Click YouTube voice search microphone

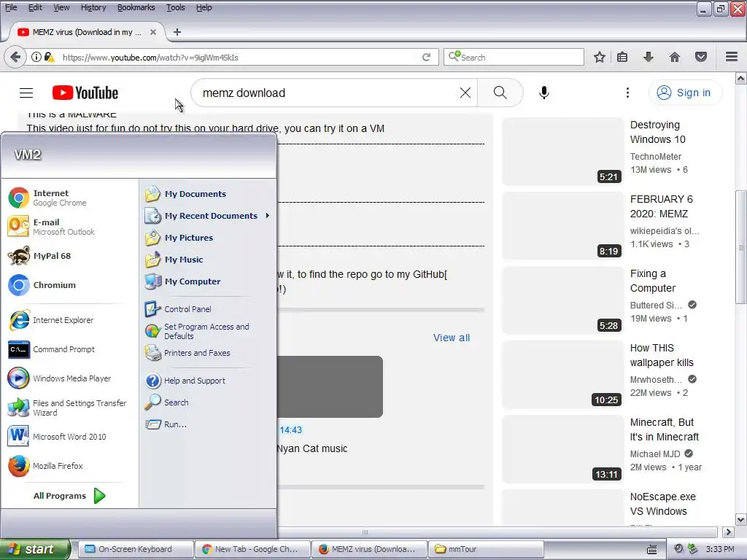[543, 93]
